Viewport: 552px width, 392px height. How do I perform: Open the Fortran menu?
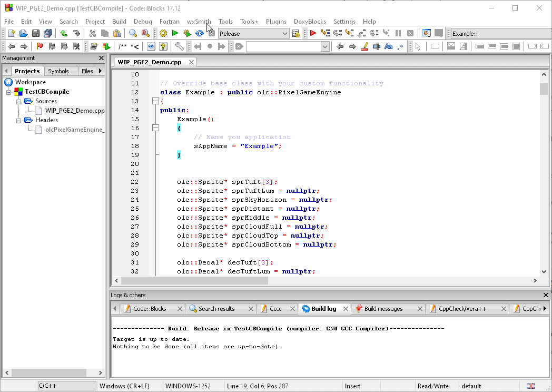[170, 22]
